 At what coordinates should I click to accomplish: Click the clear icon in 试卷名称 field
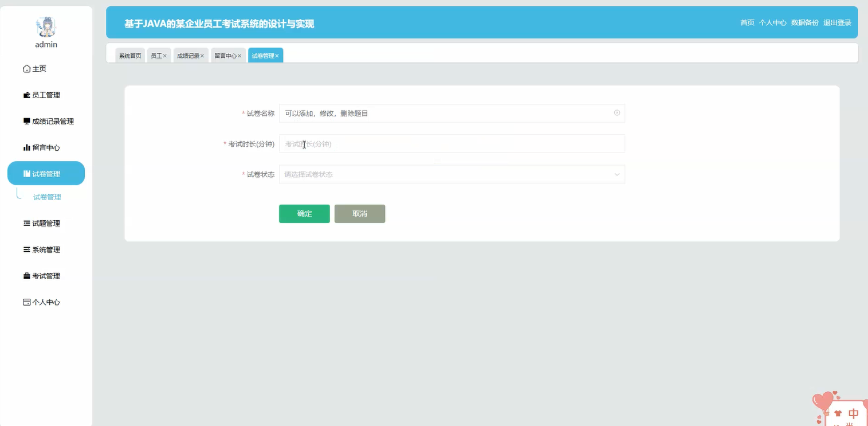(x=616, y=113)
